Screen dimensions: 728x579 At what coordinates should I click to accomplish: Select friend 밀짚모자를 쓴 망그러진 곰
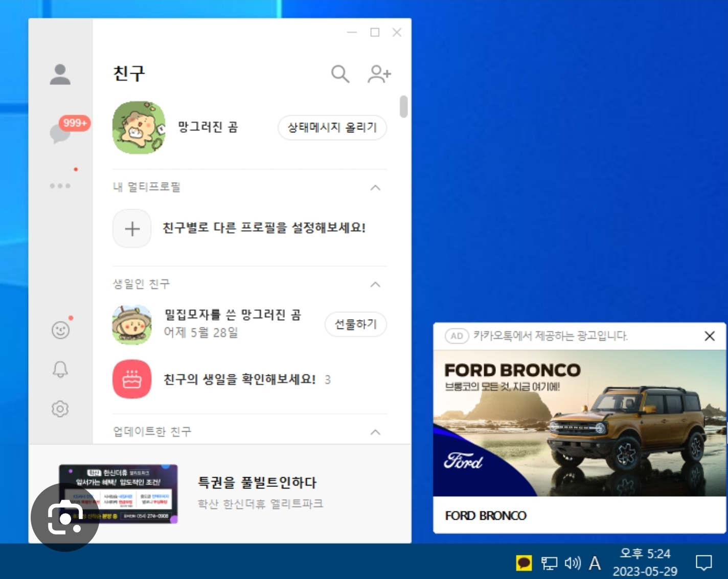[x=233, y=315]
